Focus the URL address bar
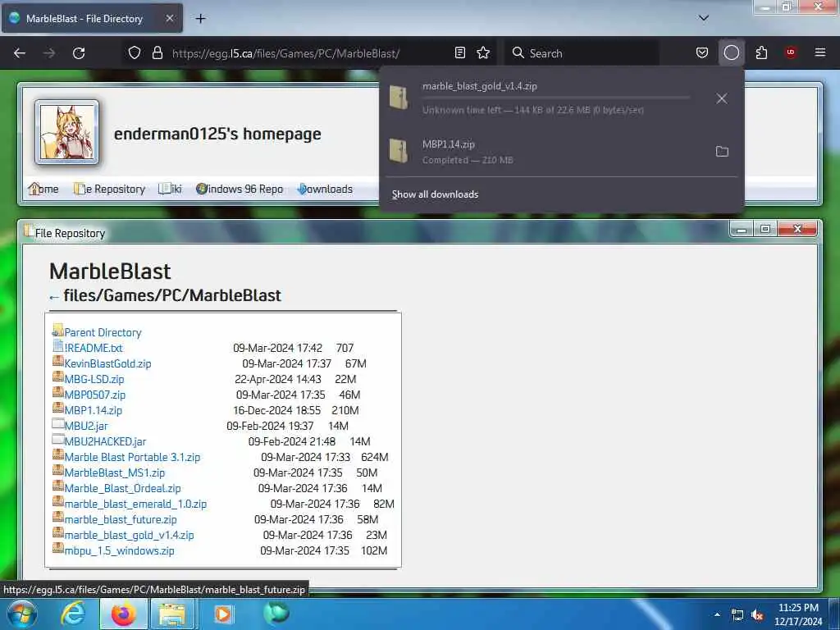This screenshot has height=630, width=840. tap(285, 53)
